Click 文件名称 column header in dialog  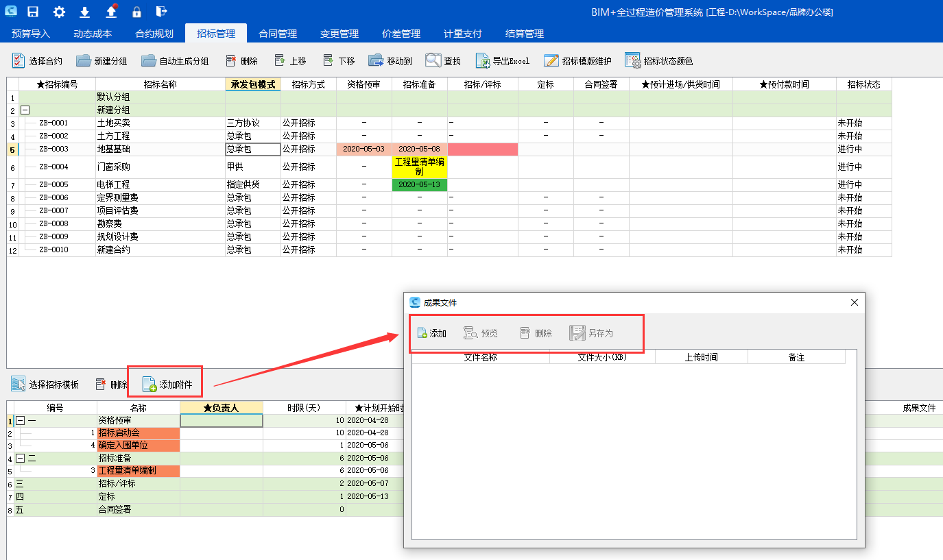480,358
